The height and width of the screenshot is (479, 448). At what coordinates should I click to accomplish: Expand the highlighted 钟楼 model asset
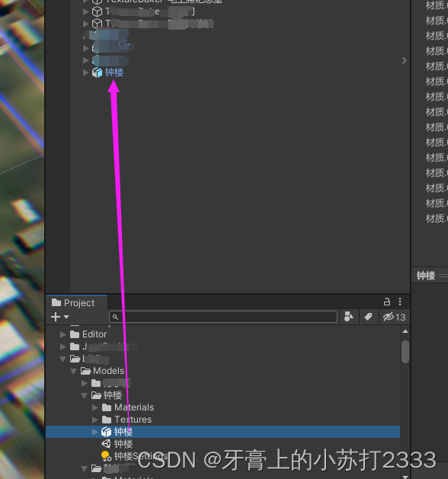tap(95, 432)
